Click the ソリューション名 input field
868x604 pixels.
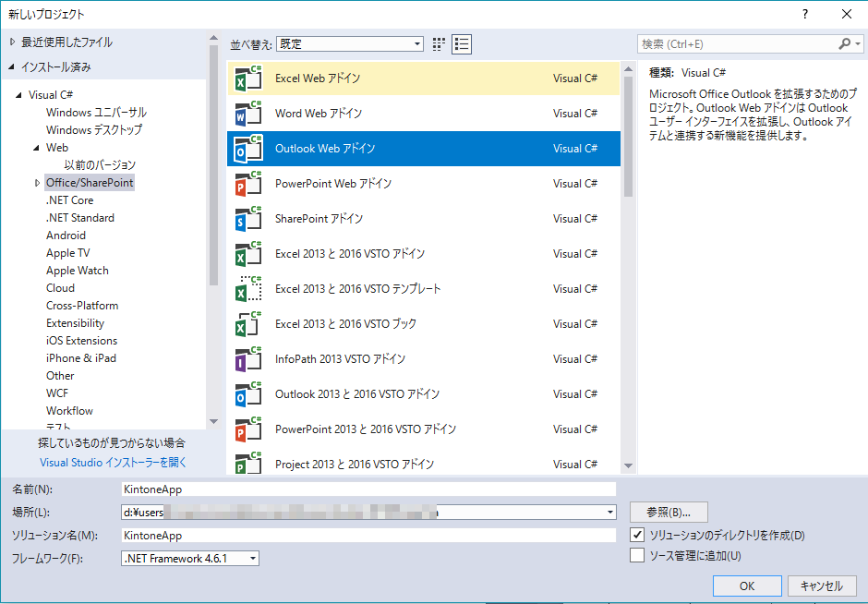click(x=368, y=536)
